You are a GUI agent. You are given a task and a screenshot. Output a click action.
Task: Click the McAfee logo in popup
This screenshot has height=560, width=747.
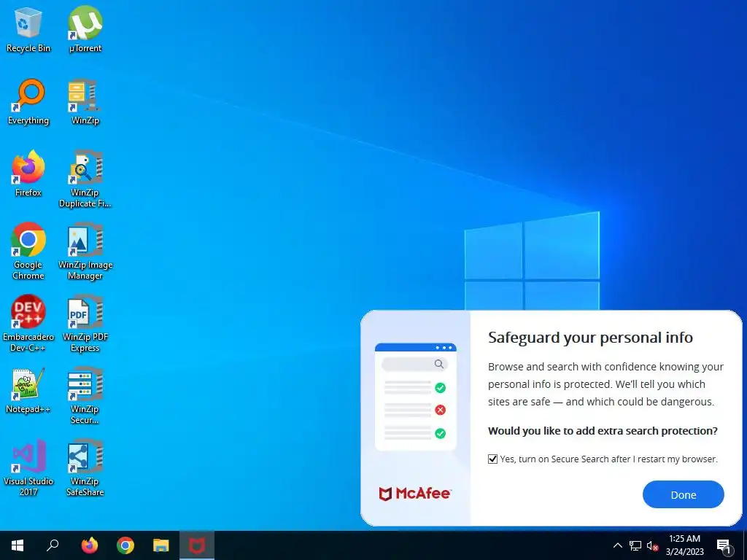[x=414, y=494]
